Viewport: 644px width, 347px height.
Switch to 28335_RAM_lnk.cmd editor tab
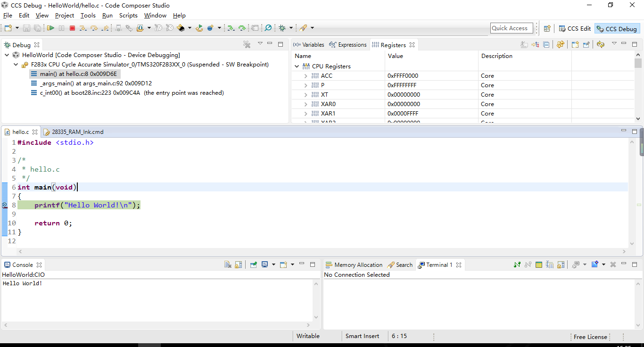click(x=73, y=132)
